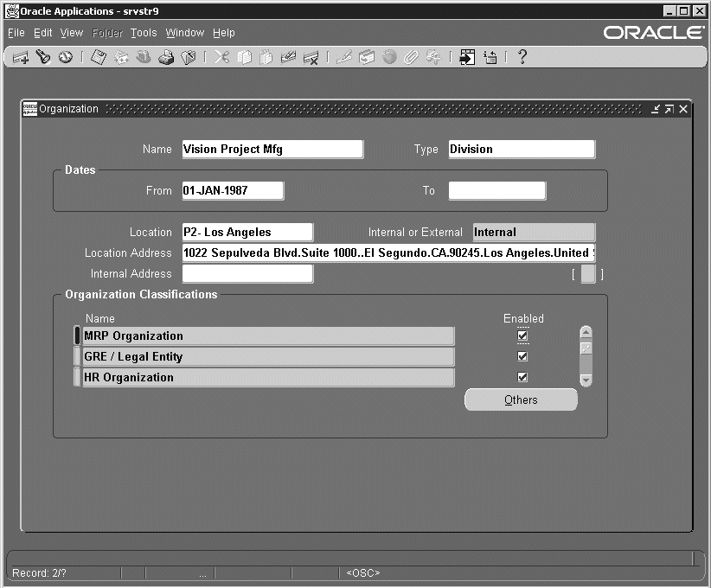Image resolution: width=711 pixels, height=588 pixels.
Task: Click the Name field Vision Project Mfg
Action: pyautogui.click(x=272, y=149)
